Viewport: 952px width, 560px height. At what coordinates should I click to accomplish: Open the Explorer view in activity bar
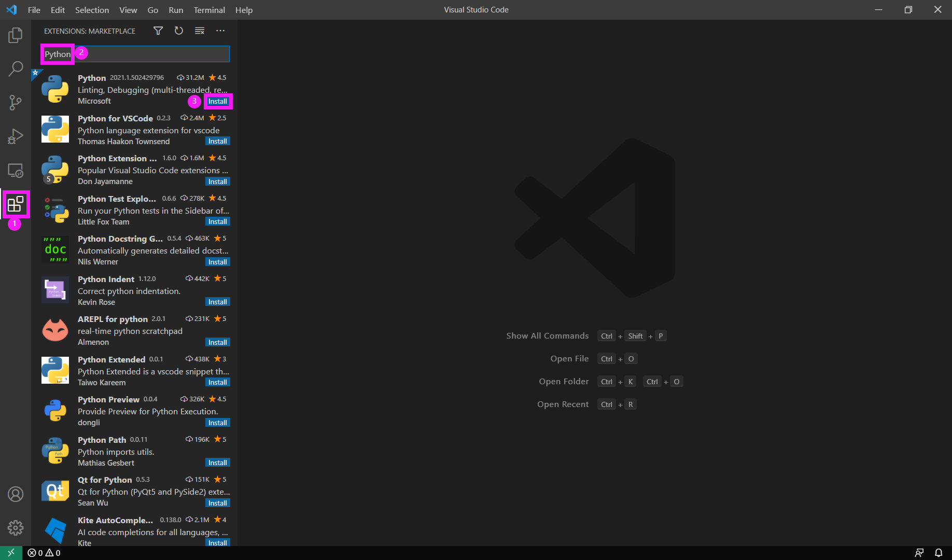16,35
